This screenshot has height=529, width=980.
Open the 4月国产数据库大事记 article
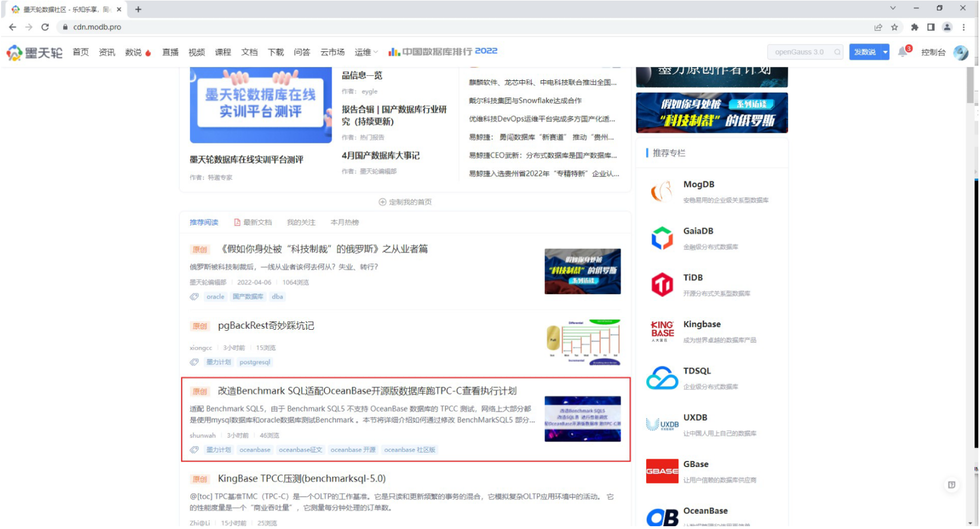click(x=380, y=155)
